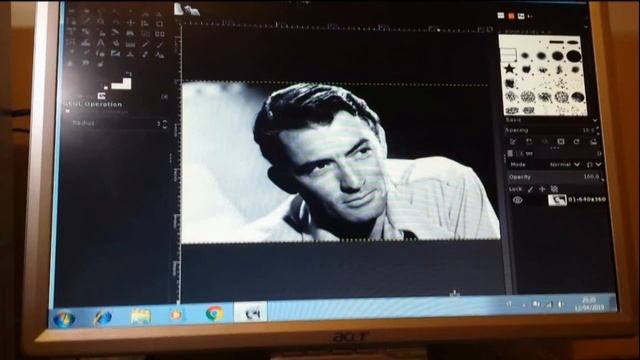Choose the largest round hard brush
The width and height of the screenshot is (640, 360).
[x=573, y=56]
